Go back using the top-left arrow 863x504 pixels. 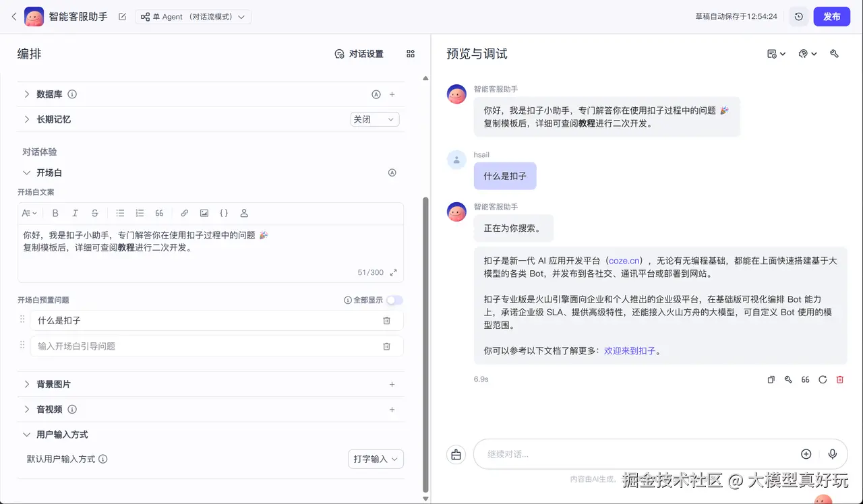tap(14, 17)
